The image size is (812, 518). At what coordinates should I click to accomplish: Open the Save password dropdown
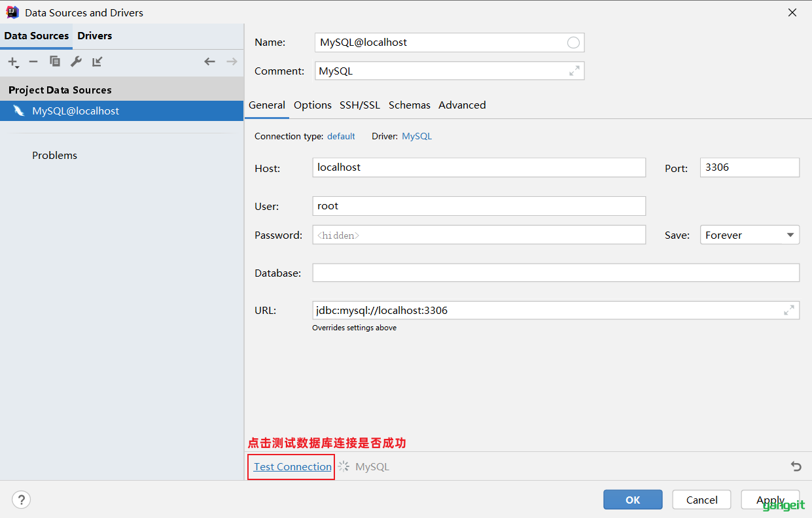tap(750, 235)
